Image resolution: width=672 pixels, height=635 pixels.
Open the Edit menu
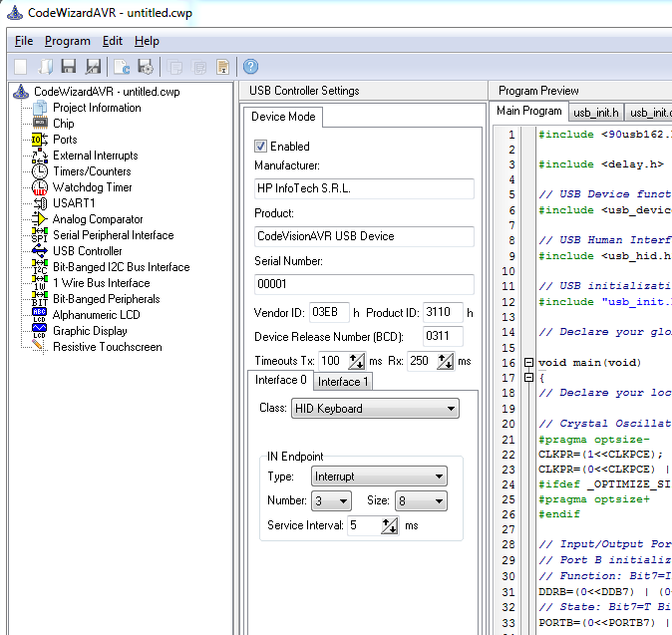tap(113, 41)
